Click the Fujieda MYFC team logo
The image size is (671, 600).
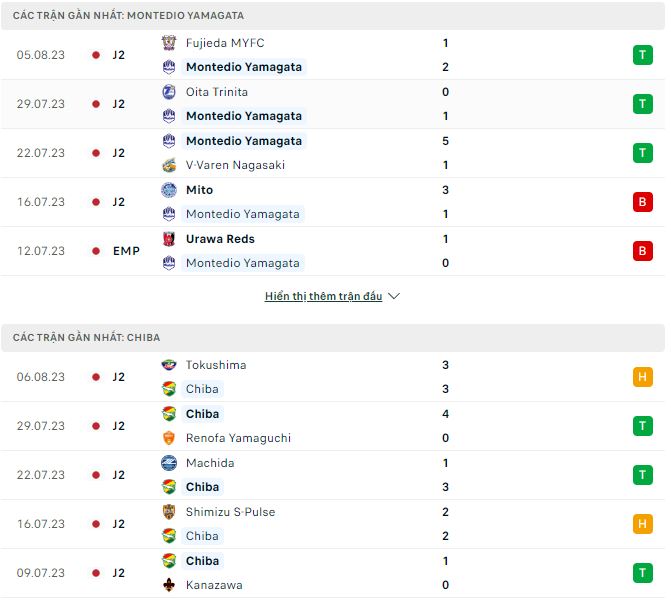(168, 43)
